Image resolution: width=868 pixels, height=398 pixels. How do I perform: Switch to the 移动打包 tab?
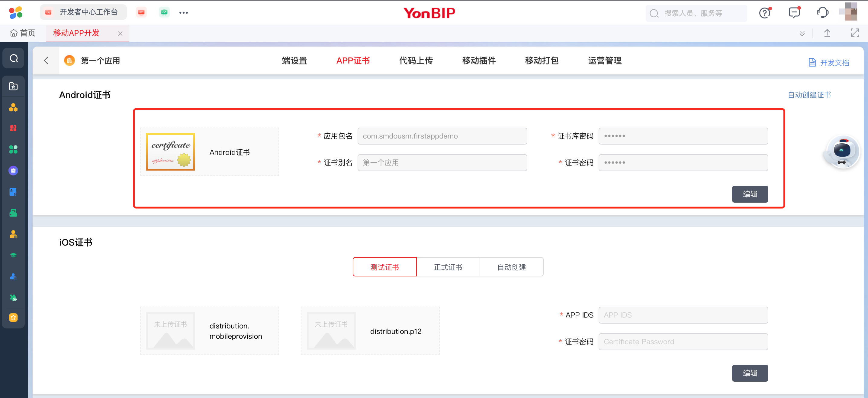[542, 61]
